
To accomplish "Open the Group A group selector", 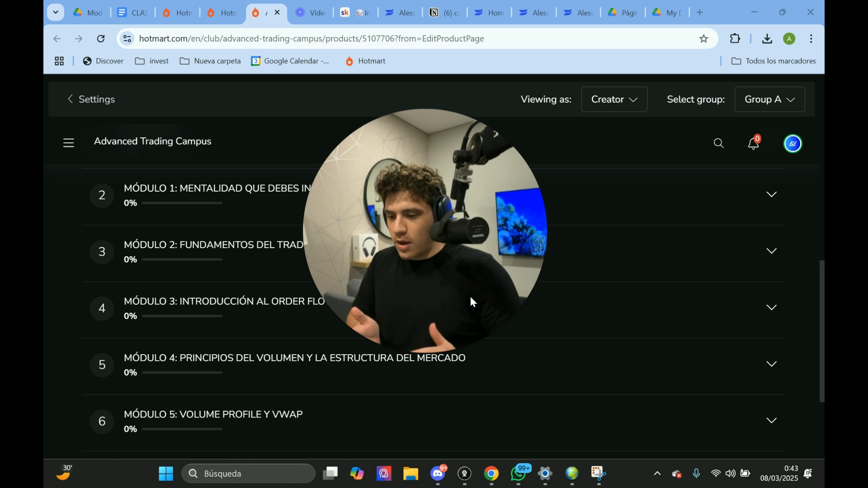I will coord(770,99).
